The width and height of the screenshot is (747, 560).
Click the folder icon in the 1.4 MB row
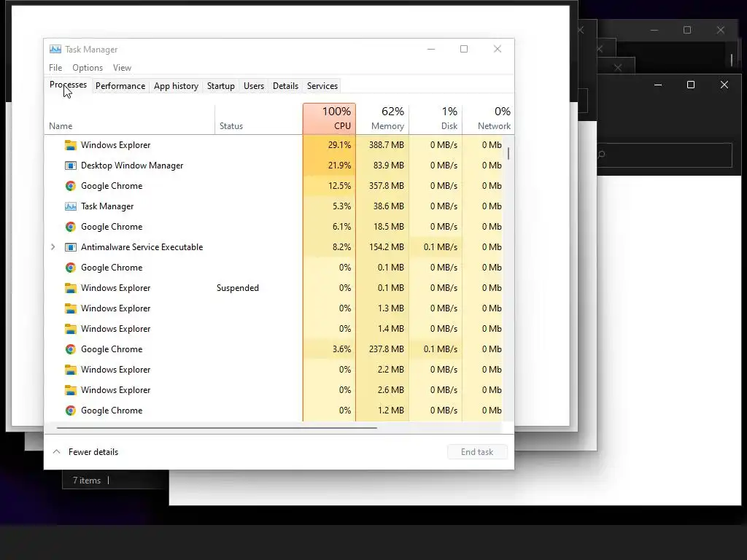(x=71, y=329)
